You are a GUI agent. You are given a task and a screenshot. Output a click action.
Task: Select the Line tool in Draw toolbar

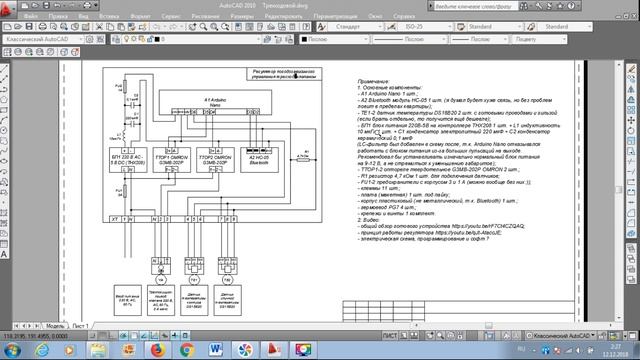(4, 69)
